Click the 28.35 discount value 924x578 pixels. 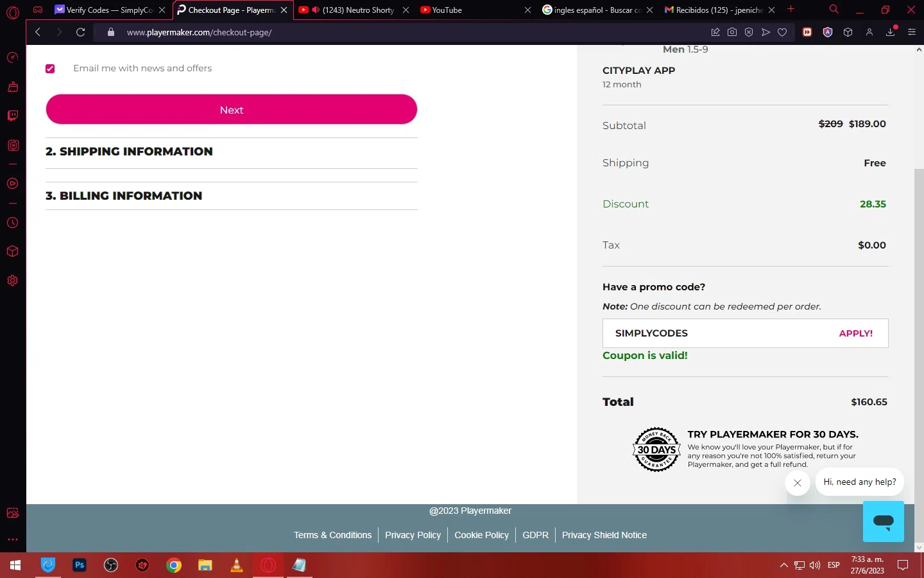(873, 204)
